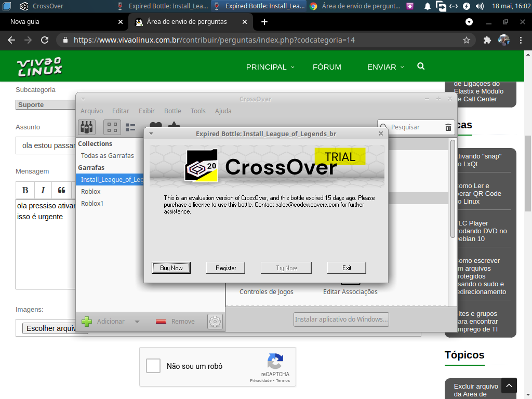Open the Expired Bottle dialog window menu arrow
The height and width of the screenshot is (399, 532).
(151, 134)
